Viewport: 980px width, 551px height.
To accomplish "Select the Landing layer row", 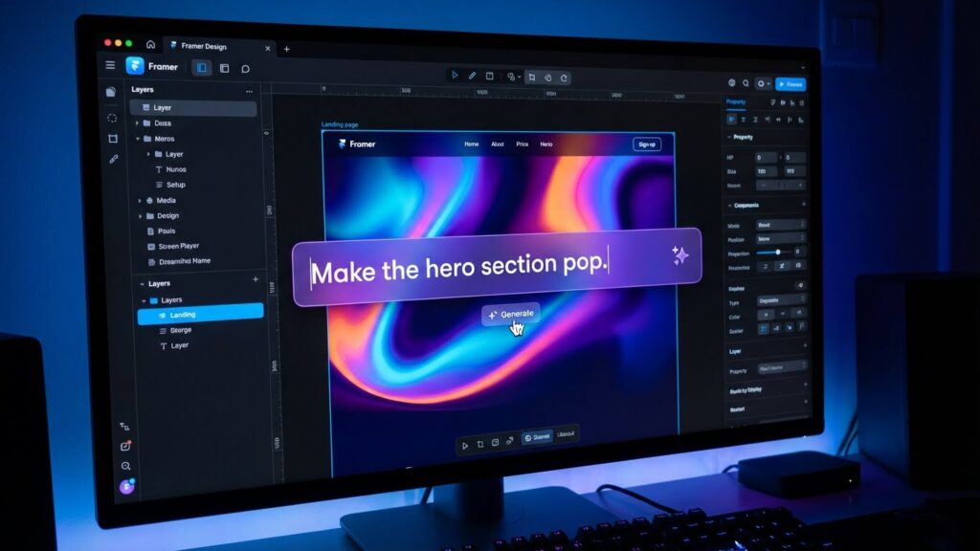I will click(x=201, y=314).
